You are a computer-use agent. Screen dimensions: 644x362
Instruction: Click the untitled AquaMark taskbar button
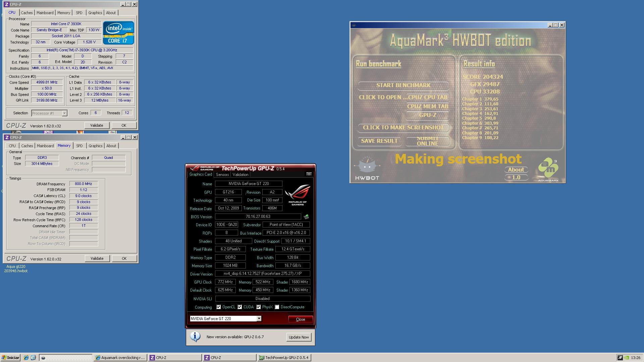click(65, 358)
